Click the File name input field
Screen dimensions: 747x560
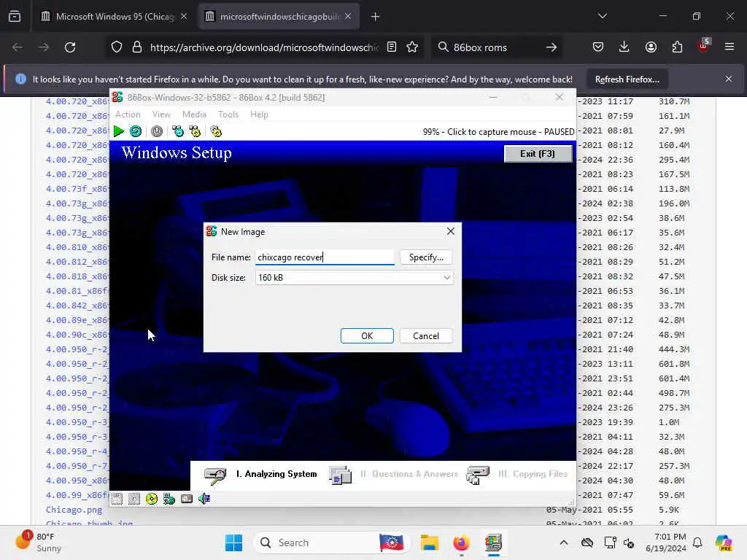pos(325,257)
